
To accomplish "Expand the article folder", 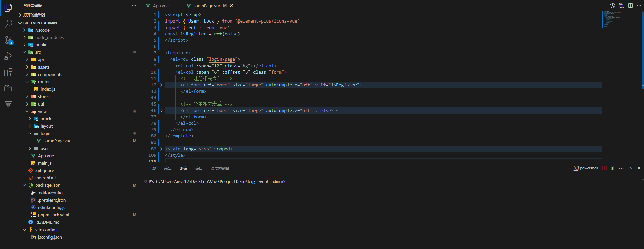I will 79,119.
